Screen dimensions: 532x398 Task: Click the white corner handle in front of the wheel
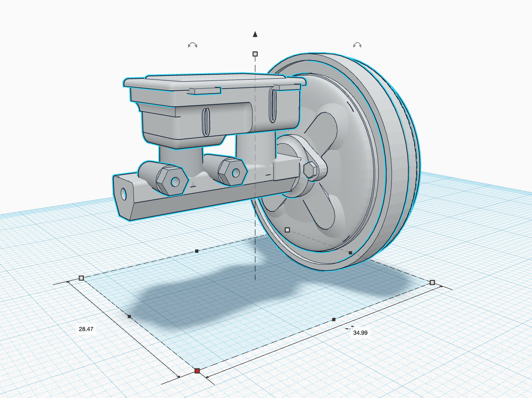click(287, 230)
